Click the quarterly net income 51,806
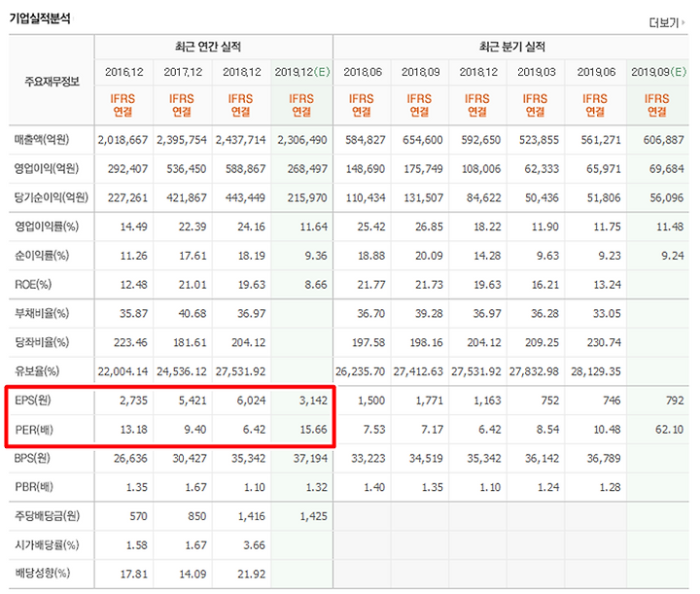The width and height of the screenshot is (700, 594). pos(604,197)
